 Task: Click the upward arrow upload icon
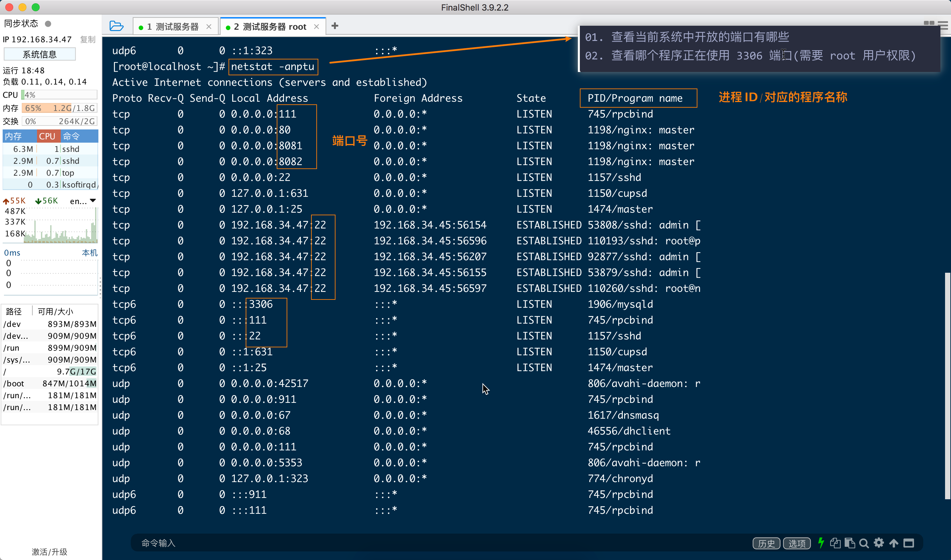(x=894, y=542)
